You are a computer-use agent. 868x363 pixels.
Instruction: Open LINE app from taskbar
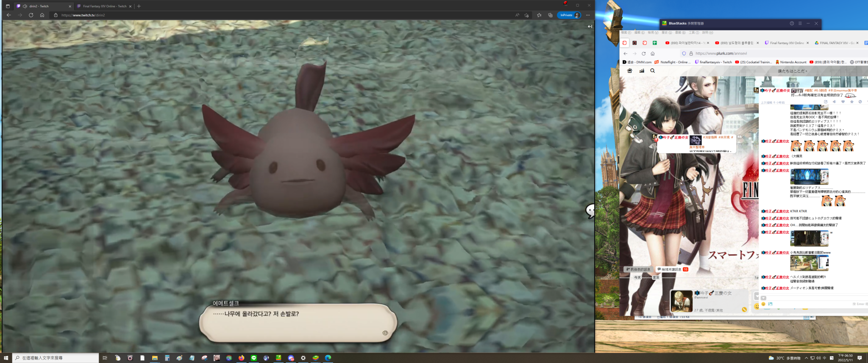click(254, 358)
